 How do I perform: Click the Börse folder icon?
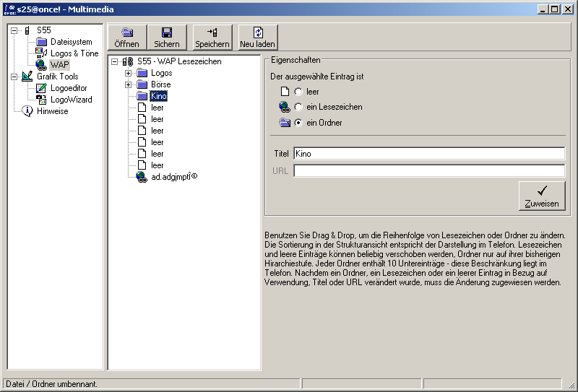click(142, 84)
